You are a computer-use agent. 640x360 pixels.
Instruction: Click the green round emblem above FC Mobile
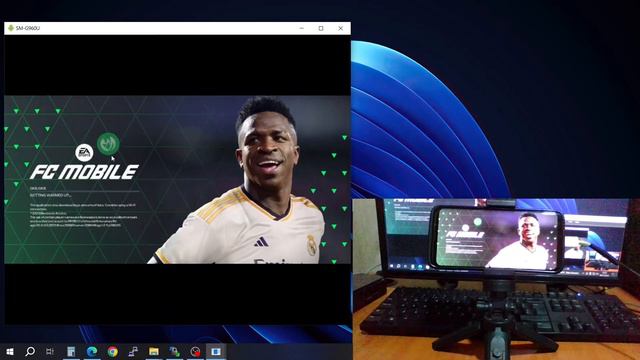[108, 144]
